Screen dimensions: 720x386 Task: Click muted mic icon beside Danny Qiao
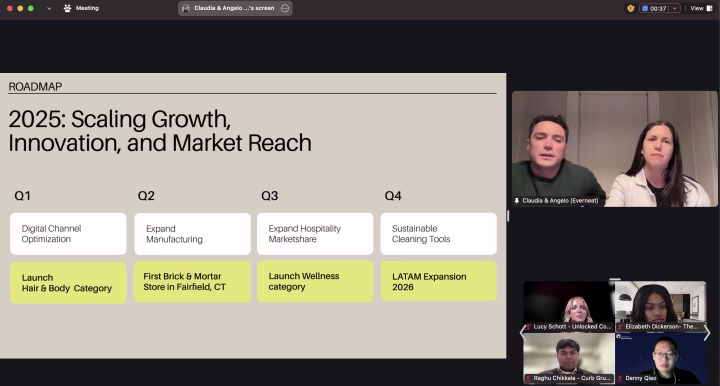[620, 378]
